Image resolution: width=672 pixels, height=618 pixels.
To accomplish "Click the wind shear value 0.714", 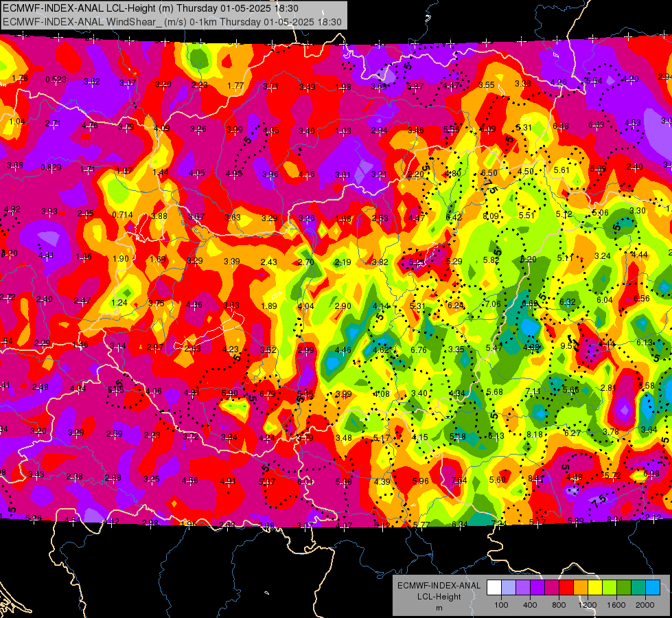I will pyautogui.click(x=123, y=214).
